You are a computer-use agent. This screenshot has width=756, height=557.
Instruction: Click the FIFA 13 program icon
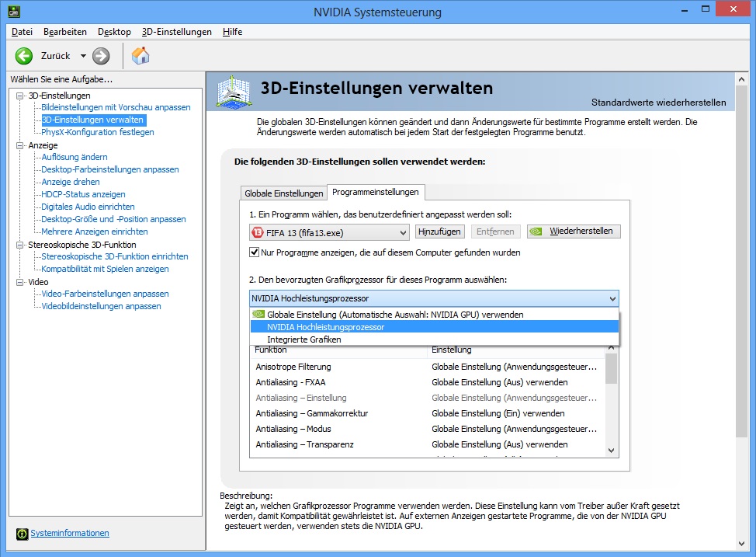pos(258,232)
